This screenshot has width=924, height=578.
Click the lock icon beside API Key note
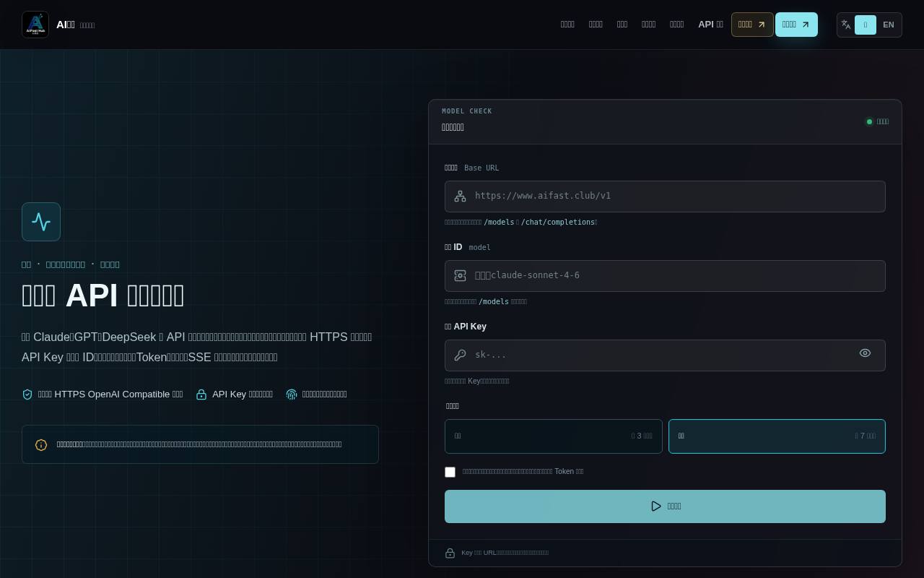201,394
